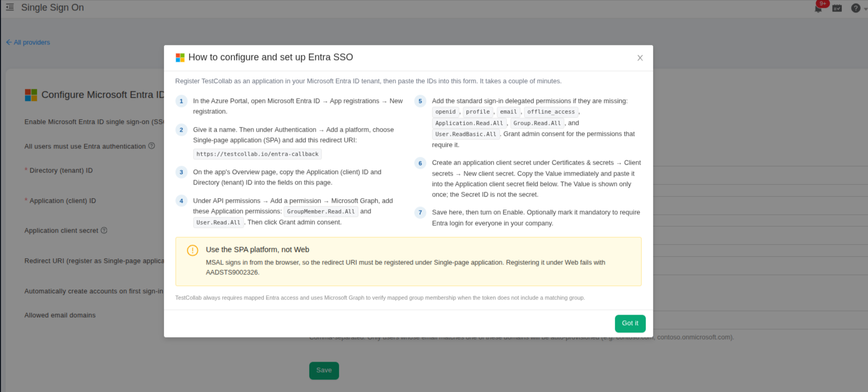Open the calendar checklist icon in header
The image size is (868, 392).
pos(837,8)
